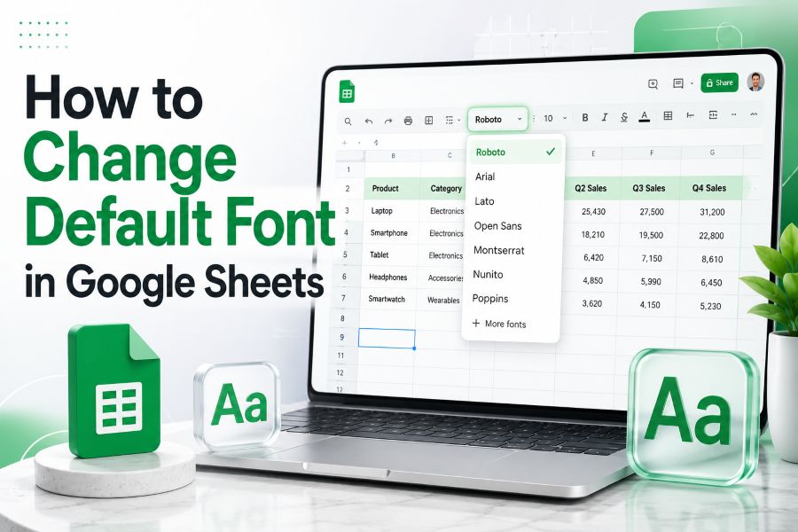The image size is (798, 532).
Task: Select column header F
Action: click(652, 153)
